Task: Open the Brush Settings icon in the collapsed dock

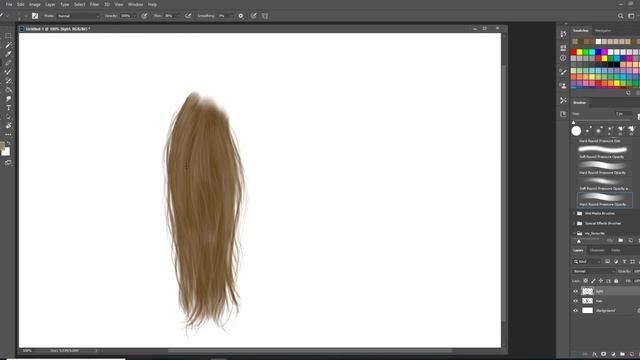Action: pos(563,72)
